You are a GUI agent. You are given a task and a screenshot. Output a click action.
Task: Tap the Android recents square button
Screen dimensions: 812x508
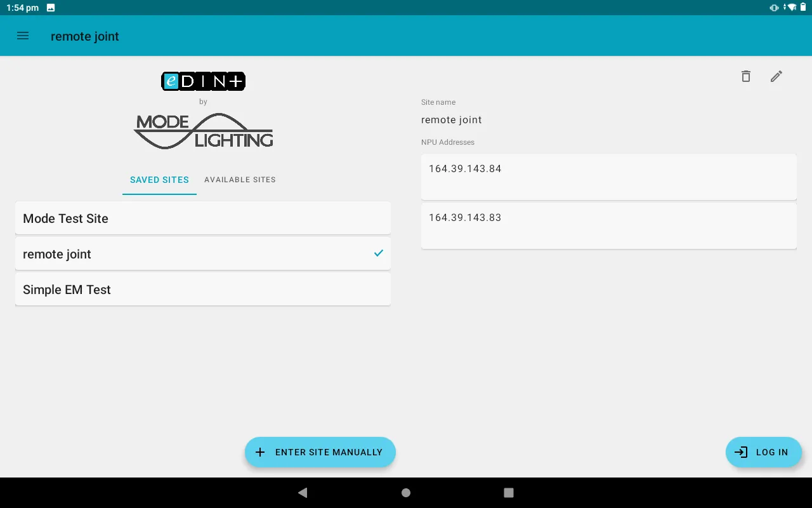(x=508, y=493)
